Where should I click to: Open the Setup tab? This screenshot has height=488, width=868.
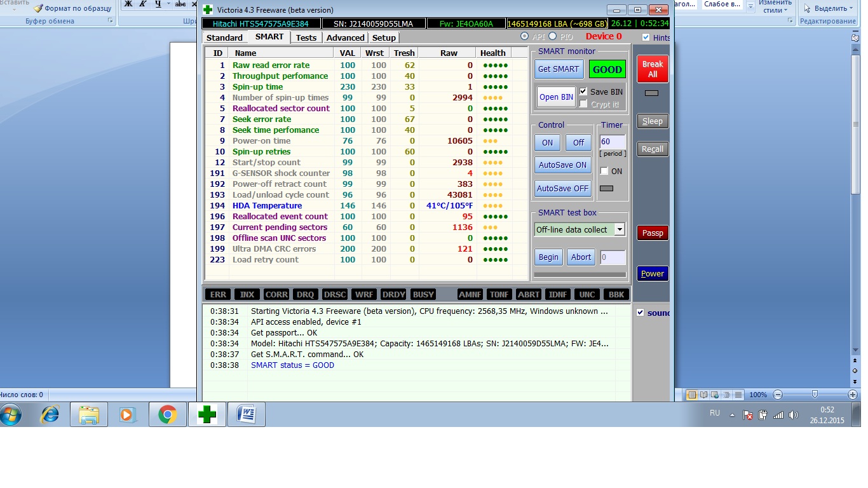click(384, 37)
